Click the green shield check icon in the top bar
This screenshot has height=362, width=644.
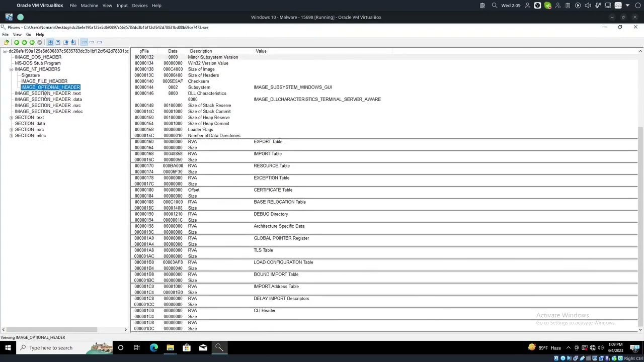(x=547, y=6)
